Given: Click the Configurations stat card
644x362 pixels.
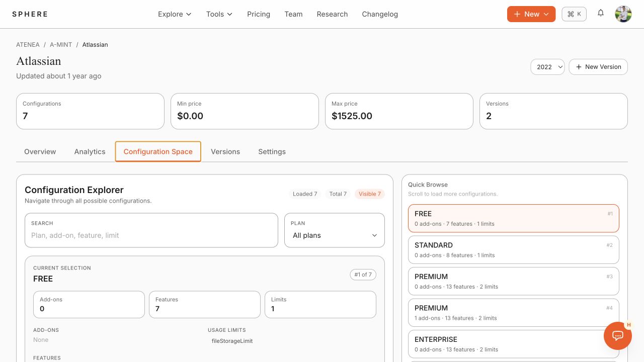Looking at the screenshot, I should click(90, 111).
